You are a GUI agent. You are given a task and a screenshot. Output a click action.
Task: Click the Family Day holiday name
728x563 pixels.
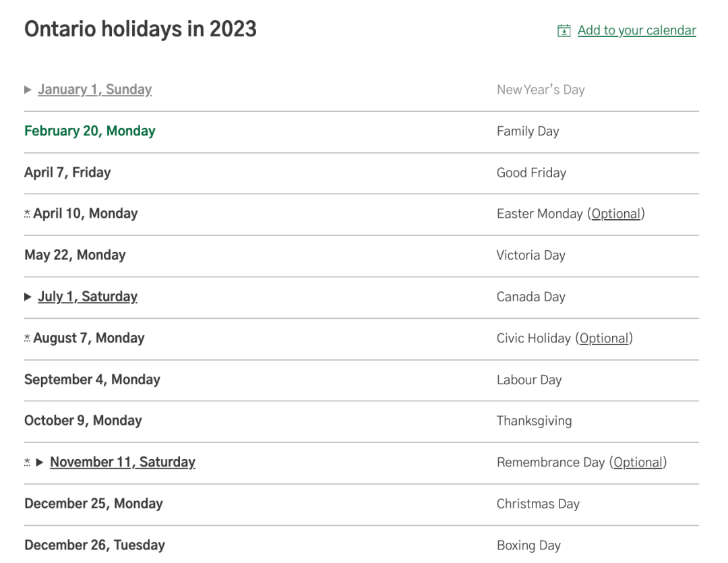pos(528,131)
